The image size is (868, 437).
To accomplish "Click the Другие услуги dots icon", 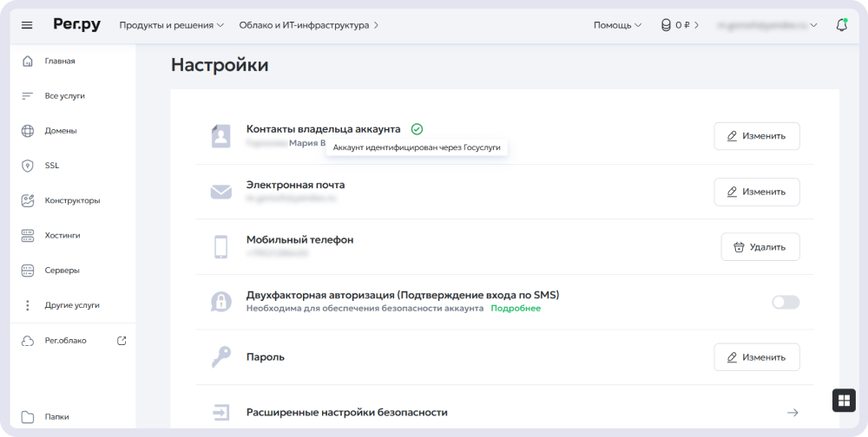I will click(x=27, y=305).
